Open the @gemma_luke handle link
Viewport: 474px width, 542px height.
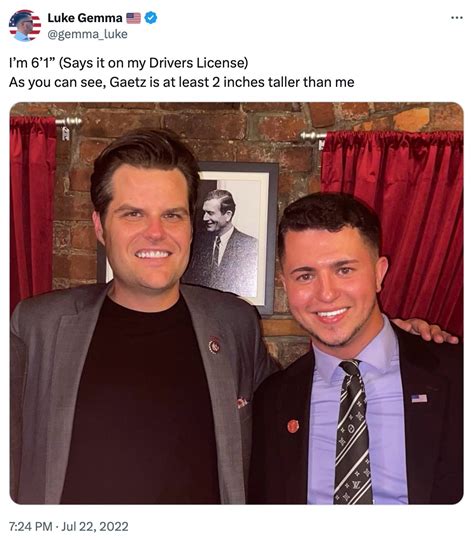pos(87,34)
